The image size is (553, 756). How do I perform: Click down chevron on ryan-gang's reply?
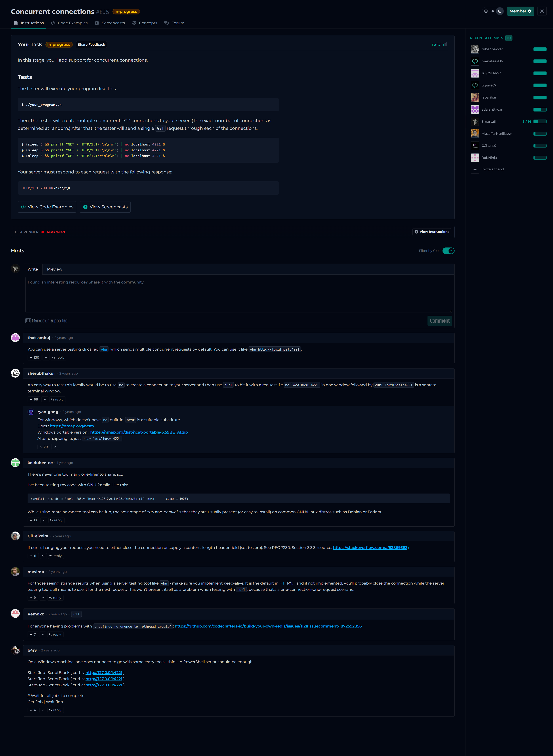tap(55, 447)
